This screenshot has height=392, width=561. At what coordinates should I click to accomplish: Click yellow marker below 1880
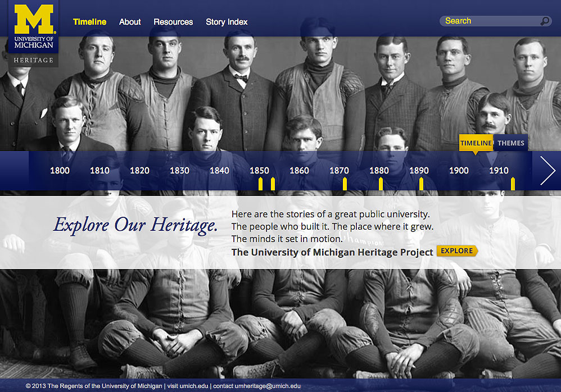(381, 184)
